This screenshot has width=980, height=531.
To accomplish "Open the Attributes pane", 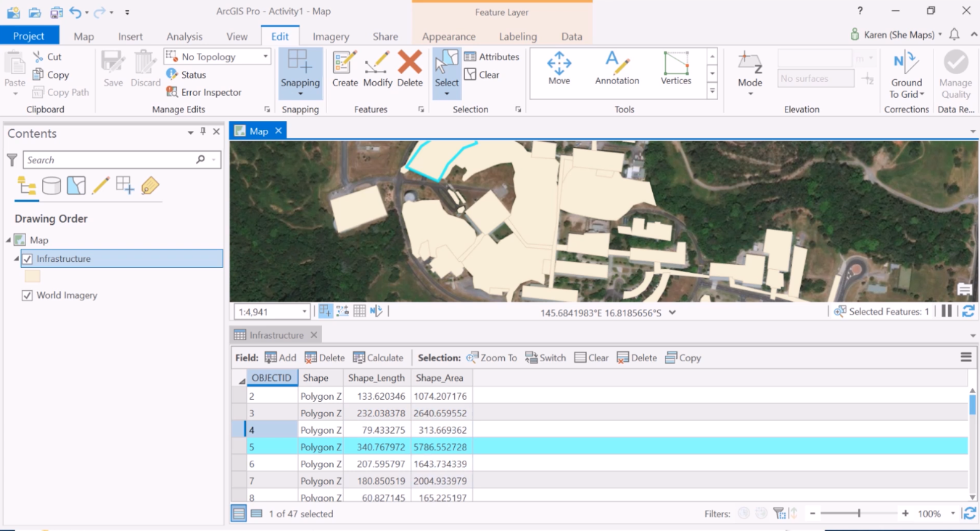I will [x=491, y=57].
